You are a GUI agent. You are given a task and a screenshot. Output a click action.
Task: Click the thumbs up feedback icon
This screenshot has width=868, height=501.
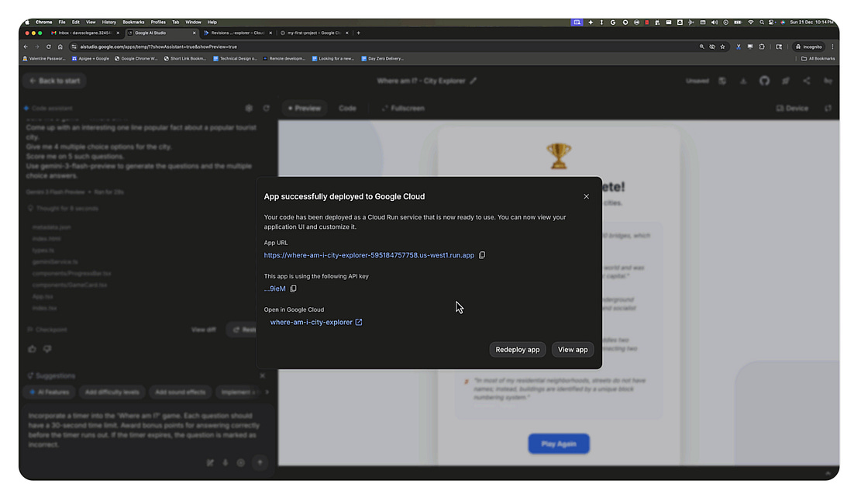pyautogui.click(x=32, y=349)
